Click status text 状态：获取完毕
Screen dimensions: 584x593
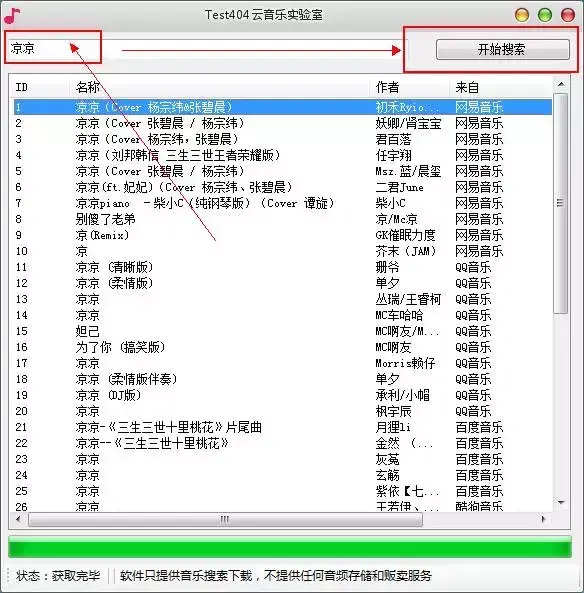(58, 576)
